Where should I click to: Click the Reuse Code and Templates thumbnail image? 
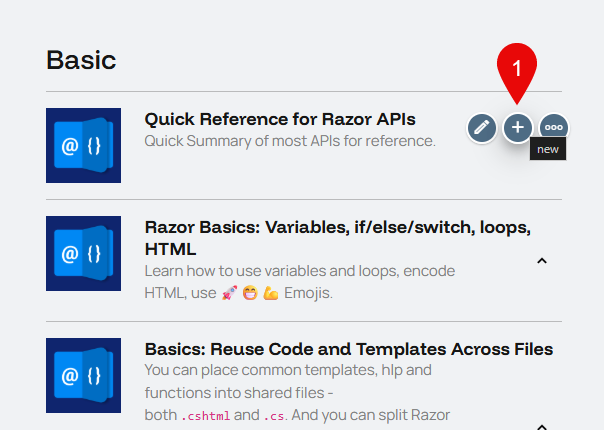(x=83, y=375)
